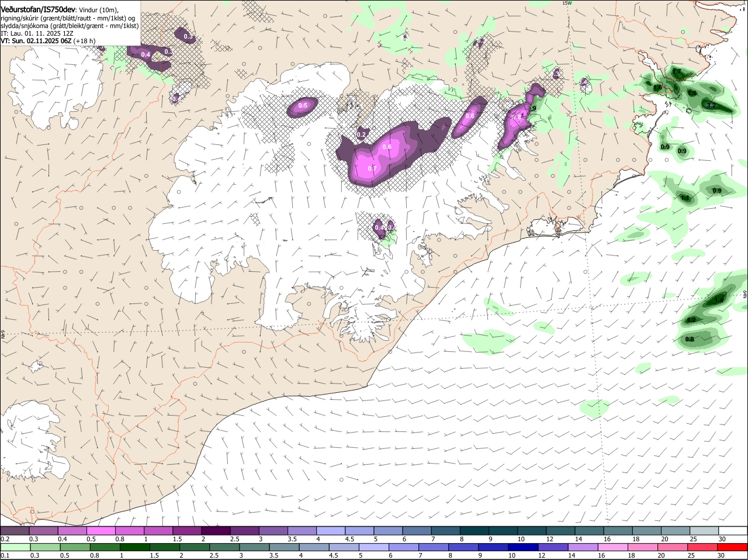Viewport: 748px width, 560px height.
Task: Click the 20 label in the rain legend row
Action: 662,555
